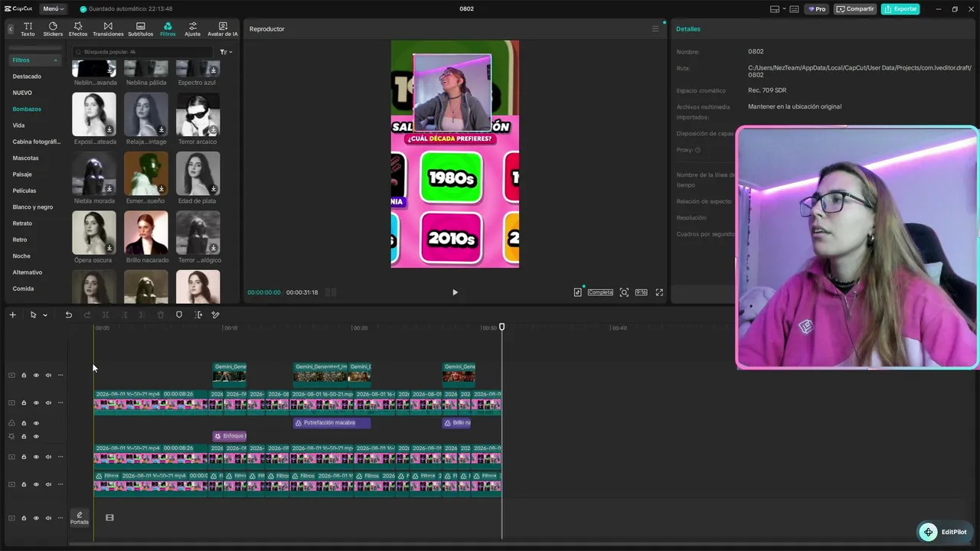Select the Blanco y negro category
Image resolution: width=980 pixels, height=551 pixels.
coord(33,207)
